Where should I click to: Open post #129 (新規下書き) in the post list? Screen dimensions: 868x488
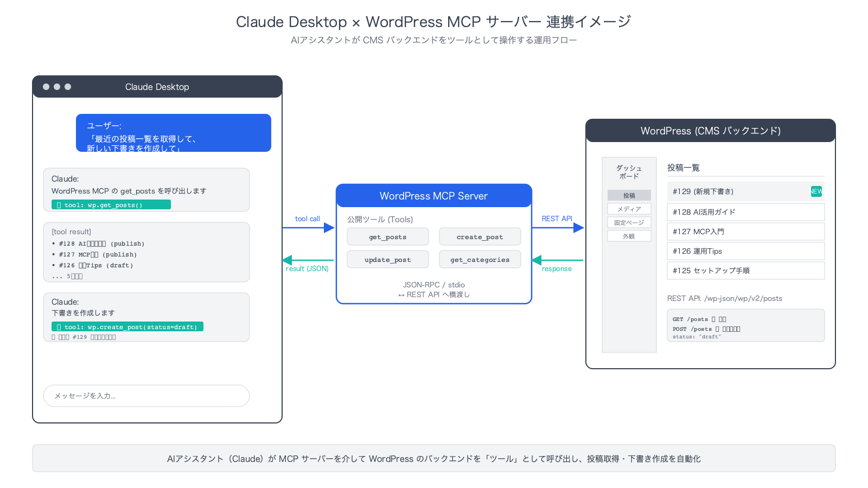pyautogui.click(x=746, y=191)
